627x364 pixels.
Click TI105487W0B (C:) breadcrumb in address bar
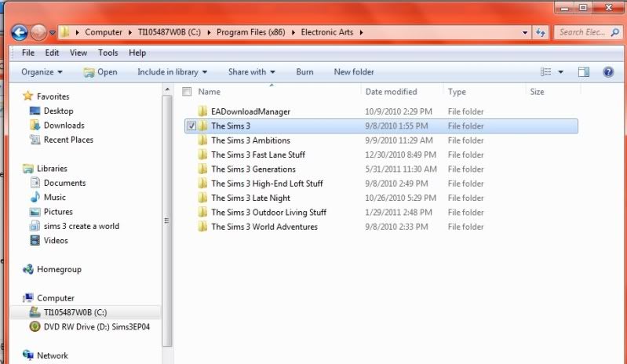(x=170, y=32)
